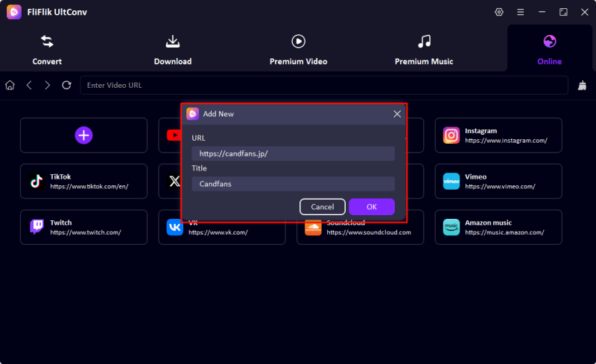Screen dimensions: 596x364
Task: Select the Online tab
Action: [x=550, y=50]
